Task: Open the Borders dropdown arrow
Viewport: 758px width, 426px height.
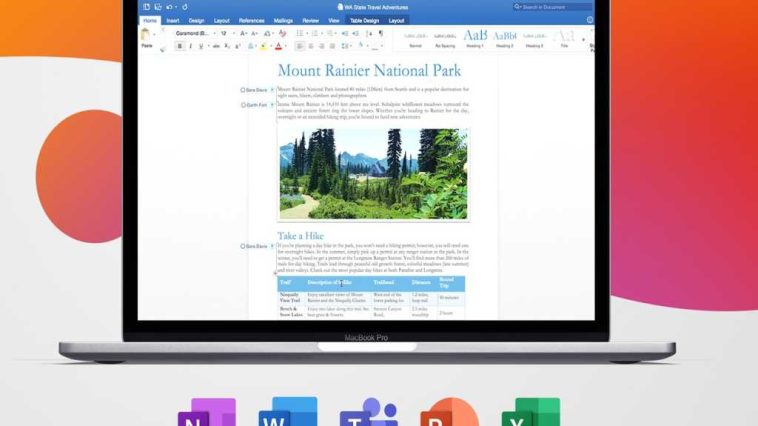Action: 382,46
